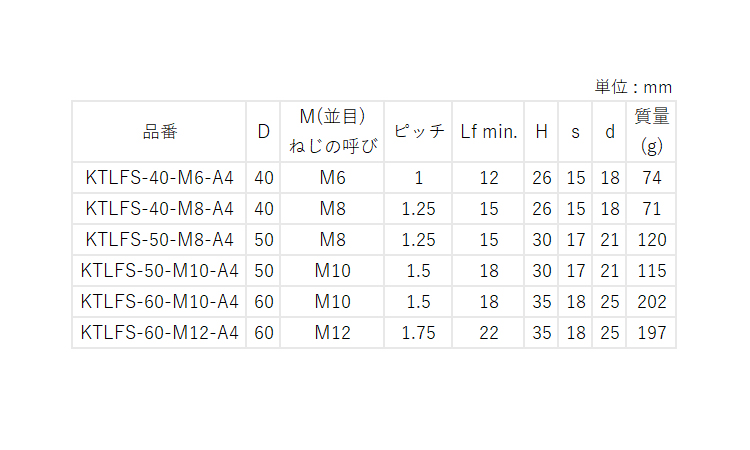Click the KTLFS-40-M8-A4 part number cell

click(160, 209)
